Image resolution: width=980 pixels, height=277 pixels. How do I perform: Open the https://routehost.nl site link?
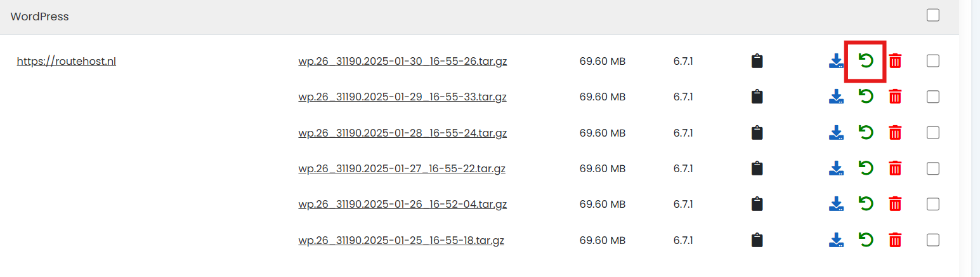coord(67,62)
